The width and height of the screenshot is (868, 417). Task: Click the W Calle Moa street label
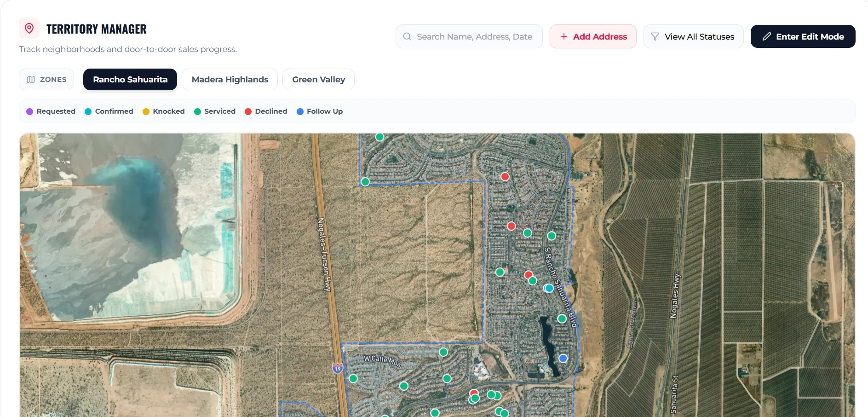click(382, 360)
